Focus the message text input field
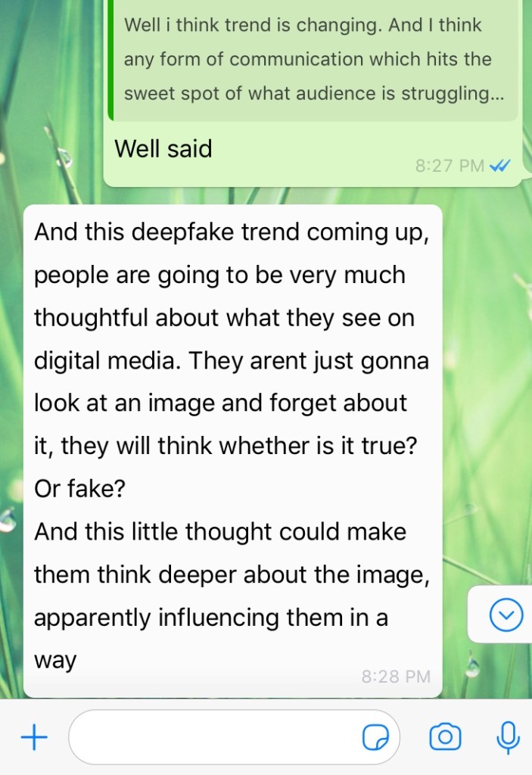Screen dimensions: 532x775 (234, 737)
